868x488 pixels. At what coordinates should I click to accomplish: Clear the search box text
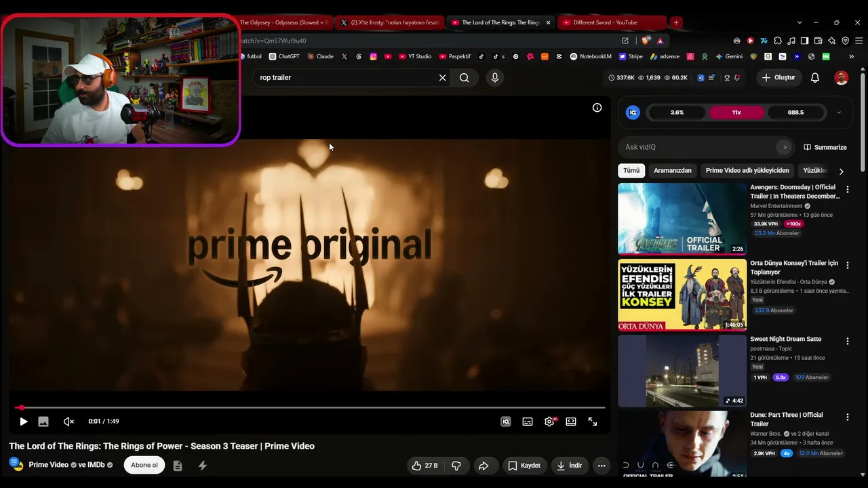coord(442,78)
